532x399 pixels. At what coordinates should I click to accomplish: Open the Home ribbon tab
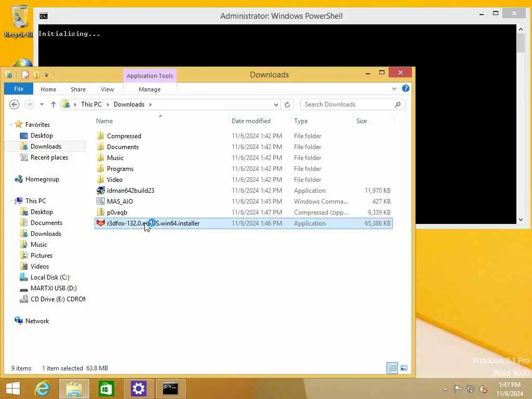click(48, 89)
